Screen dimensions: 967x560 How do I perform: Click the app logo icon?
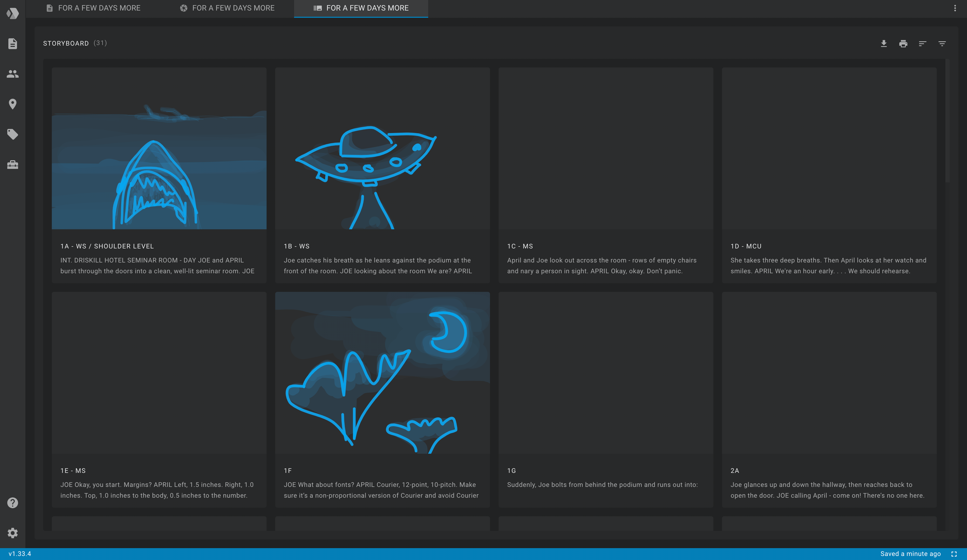click(13, 13)
